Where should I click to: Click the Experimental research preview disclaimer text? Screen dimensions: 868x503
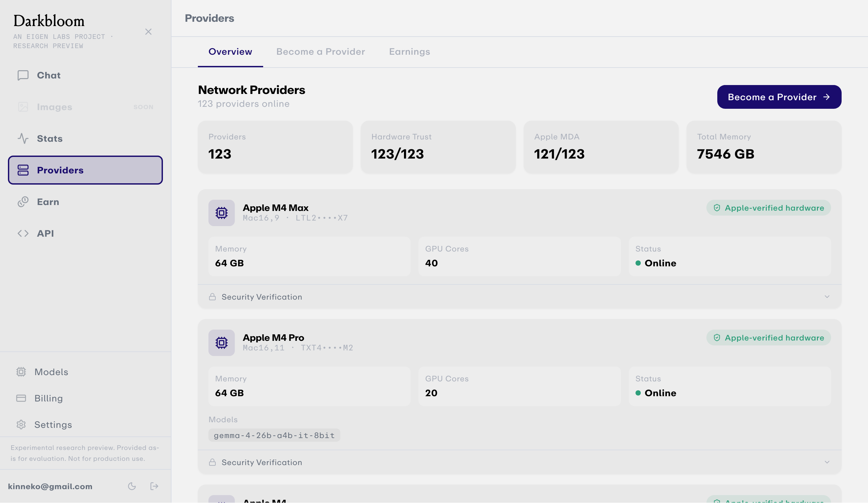(x=85, y=454)
